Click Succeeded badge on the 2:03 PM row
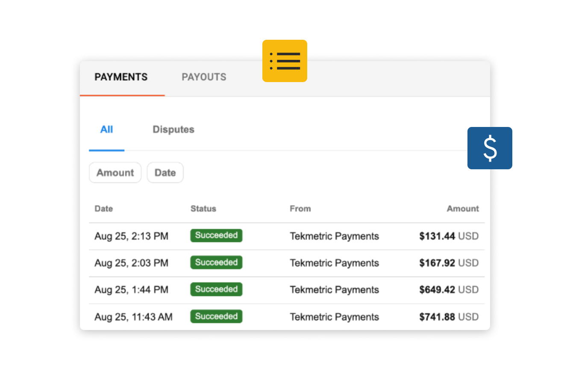 [x=216, y=262]
